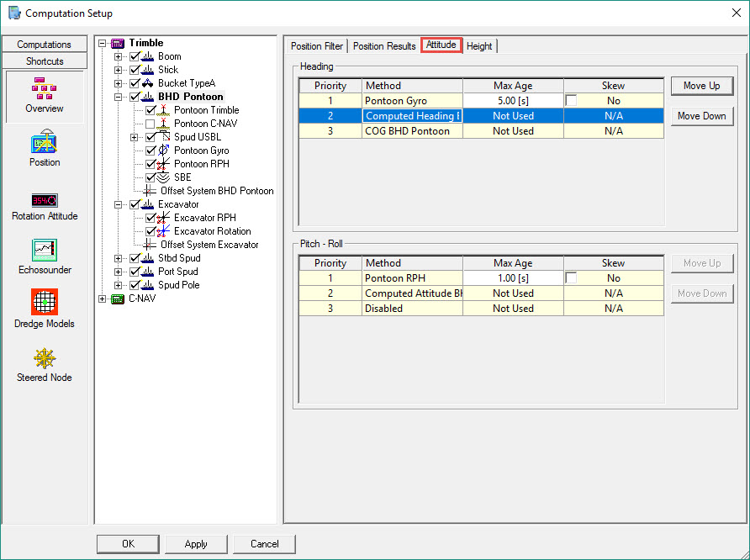The image size is (750, 560).
Task: Select the Dredge Models icon
Action: point(45,310)
